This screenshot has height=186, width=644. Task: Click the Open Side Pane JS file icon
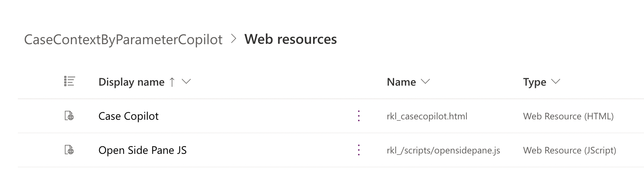click(x=69, y=150)
